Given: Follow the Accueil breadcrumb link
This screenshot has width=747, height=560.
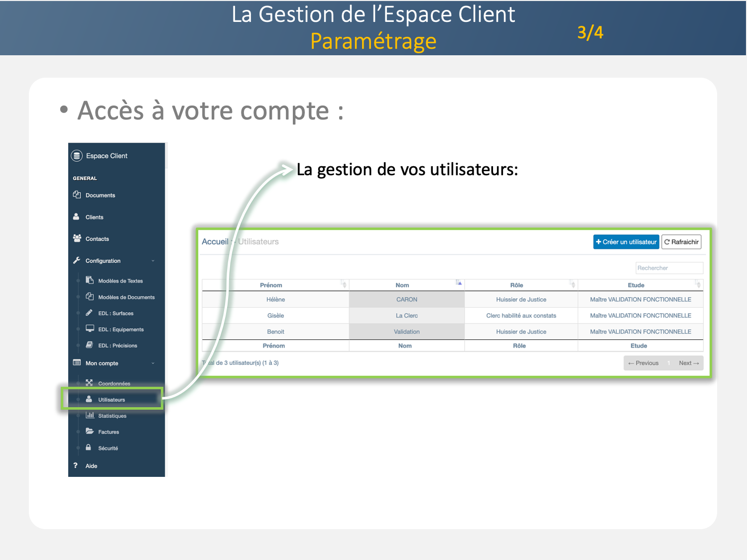Looking at the screenshot, I should pos(215,241).
